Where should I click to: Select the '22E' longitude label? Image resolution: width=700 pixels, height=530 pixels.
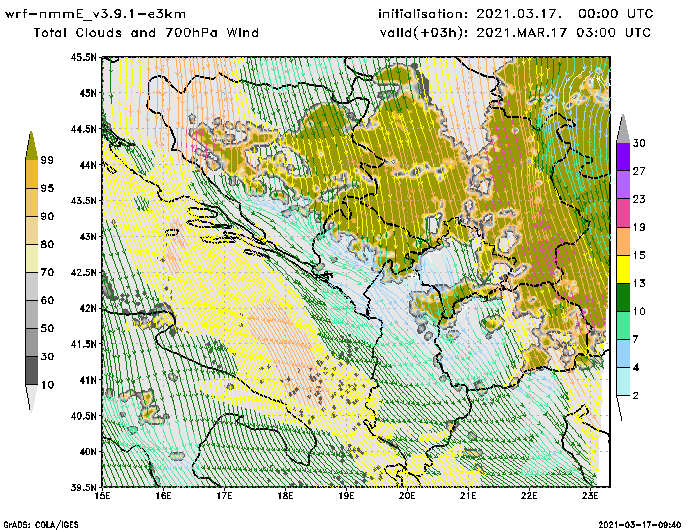pos(529,496)
